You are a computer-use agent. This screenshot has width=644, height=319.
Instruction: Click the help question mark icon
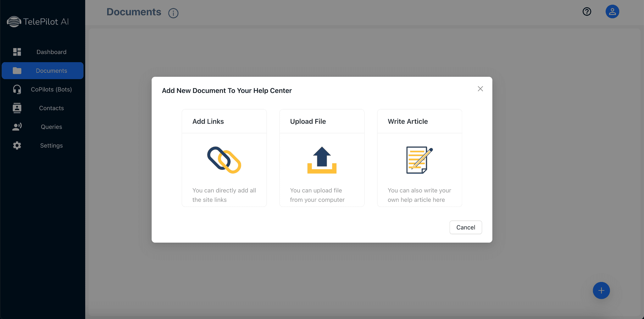click(x=587, y=12)
